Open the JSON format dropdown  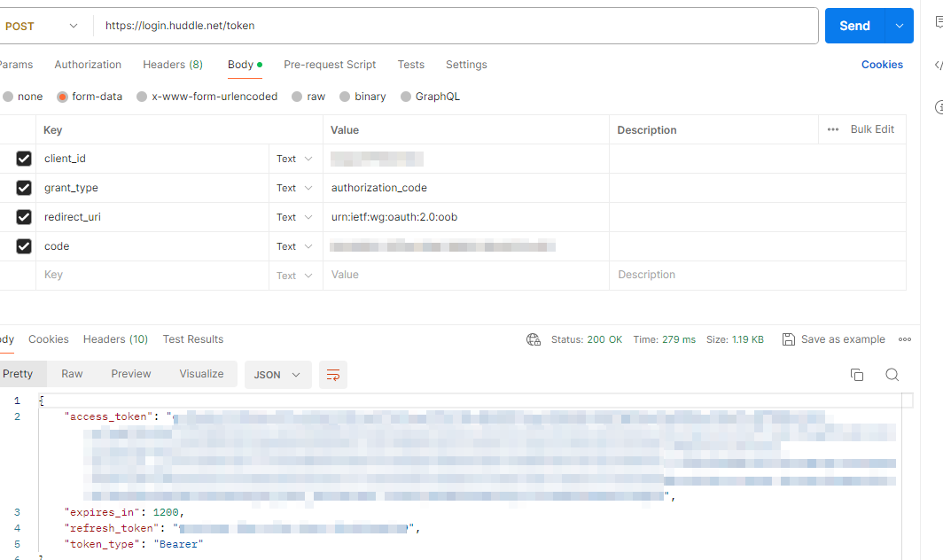click(277, 375)
